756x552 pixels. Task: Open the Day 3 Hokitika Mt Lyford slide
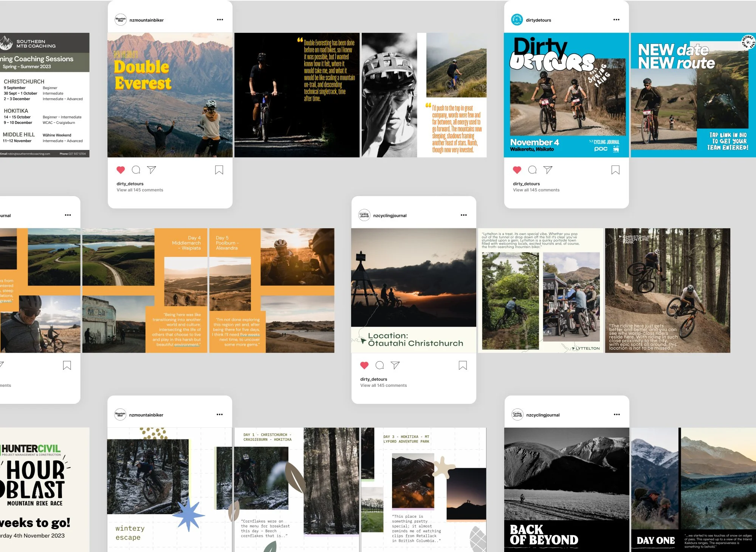pyautogui.click(x=424, y=490)
